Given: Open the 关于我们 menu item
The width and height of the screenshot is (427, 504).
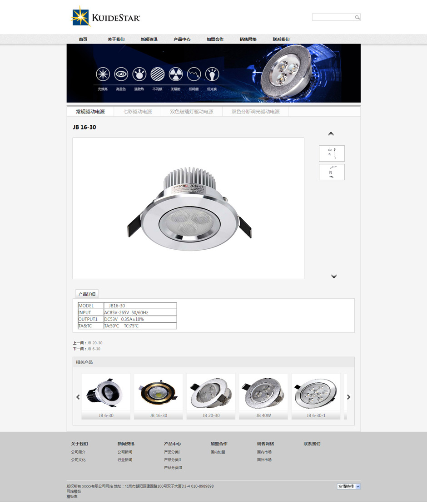Looking at the screenshot, I should tap(116, 39).
